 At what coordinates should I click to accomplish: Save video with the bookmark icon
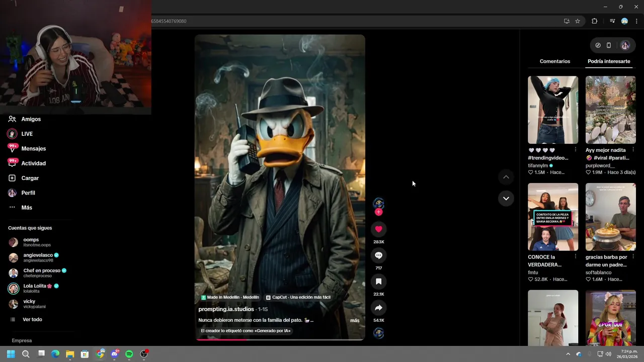pyautogui.click(x=378, y=282)
